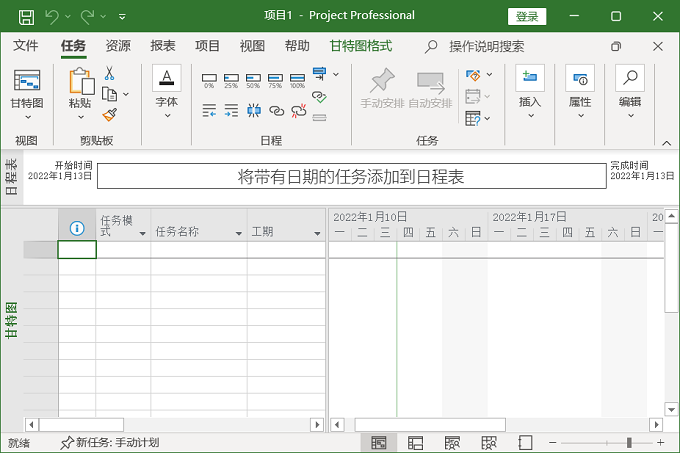680x453 pixels.
Task: Click the 甘特图 view icon
Action: 27,80
